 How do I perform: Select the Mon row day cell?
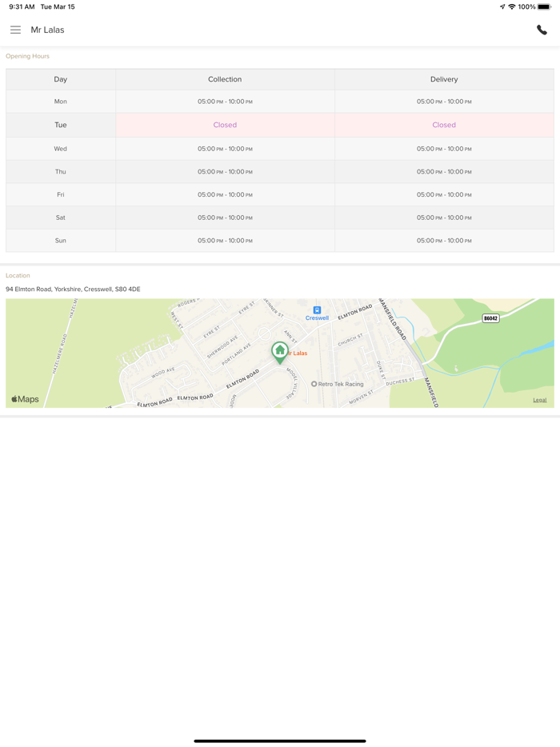pos(61,102)
